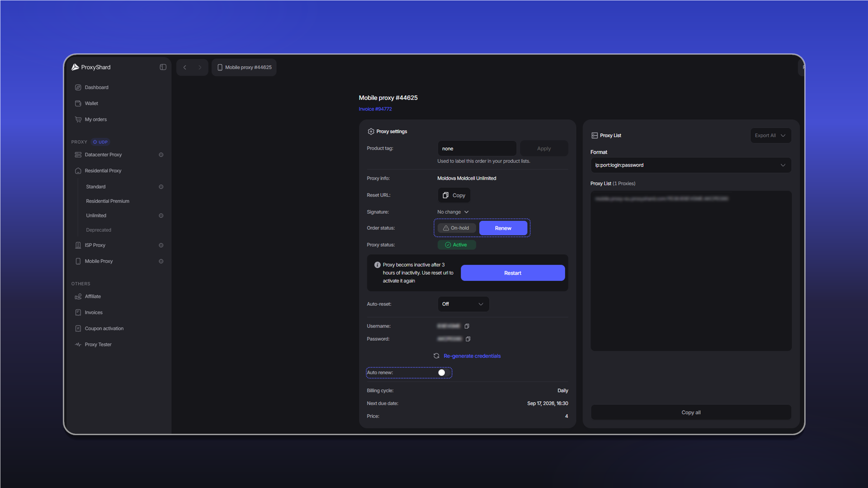This screenshot has width=868, height=488.
Task: Expand the Signature No change dropdown
Action: [x=453, y=212]
